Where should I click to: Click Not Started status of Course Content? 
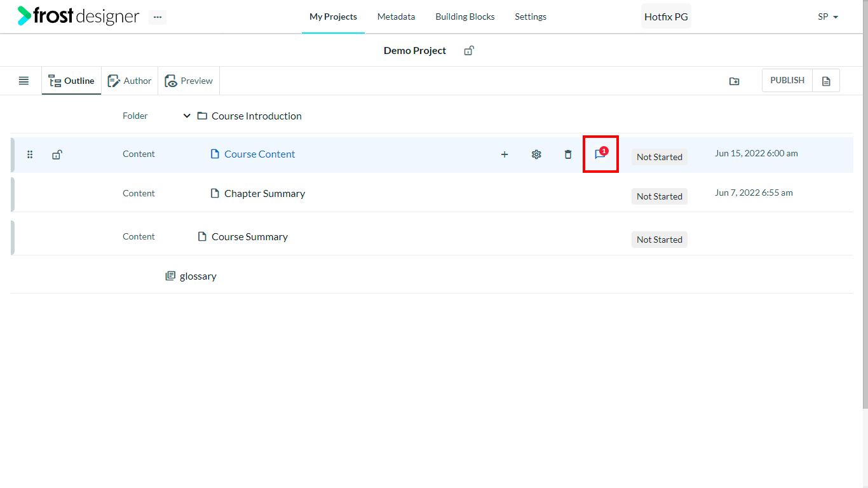click(660, 157)
